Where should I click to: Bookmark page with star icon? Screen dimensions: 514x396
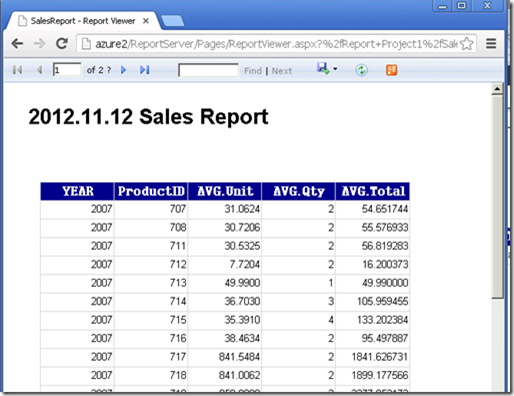pos(467,44)
